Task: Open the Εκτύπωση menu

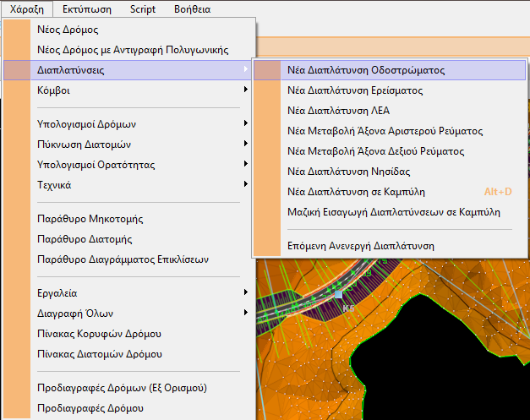Action: click(87, 9)
